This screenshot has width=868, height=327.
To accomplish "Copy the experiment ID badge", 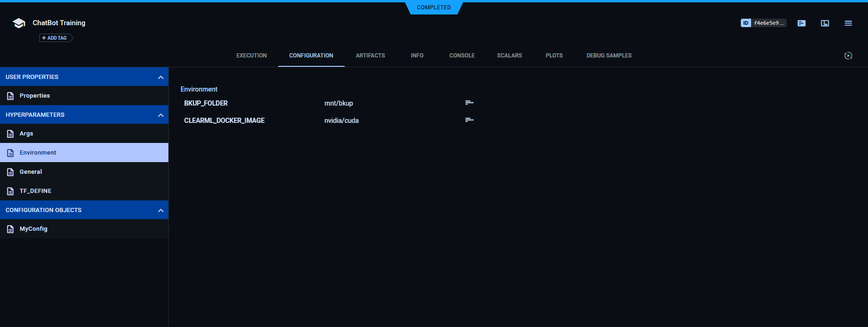I will 763,23.
